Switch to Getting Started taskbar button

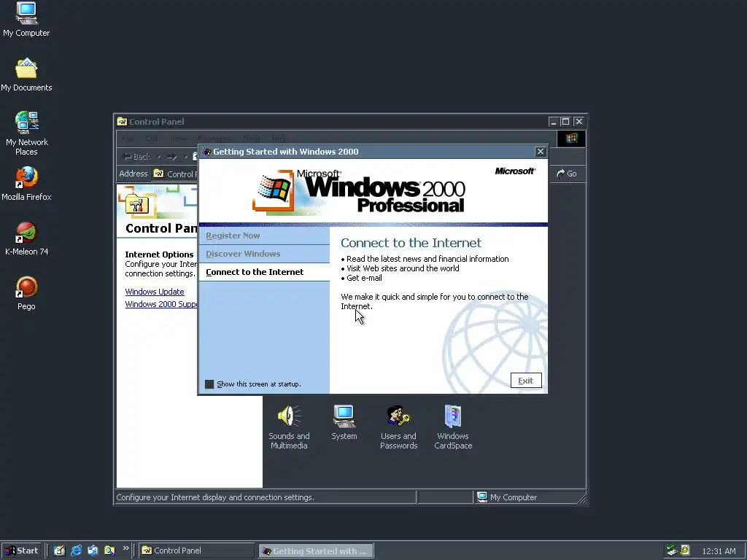coord(316,551)
